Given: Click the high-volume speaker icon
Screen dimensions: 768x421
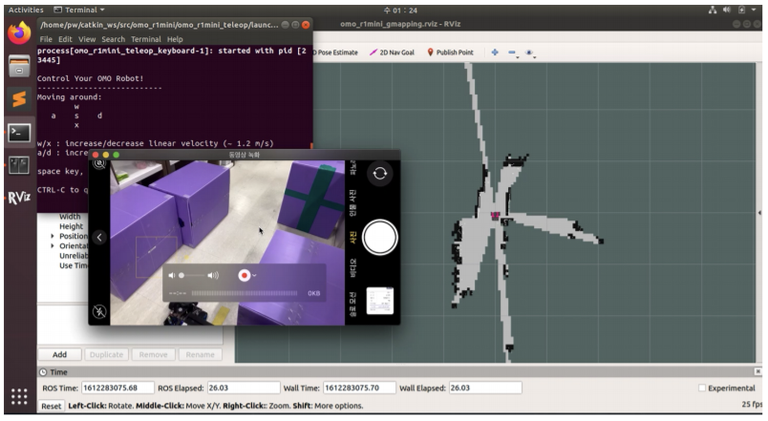Looking at the screenshot, I should 213,276.
